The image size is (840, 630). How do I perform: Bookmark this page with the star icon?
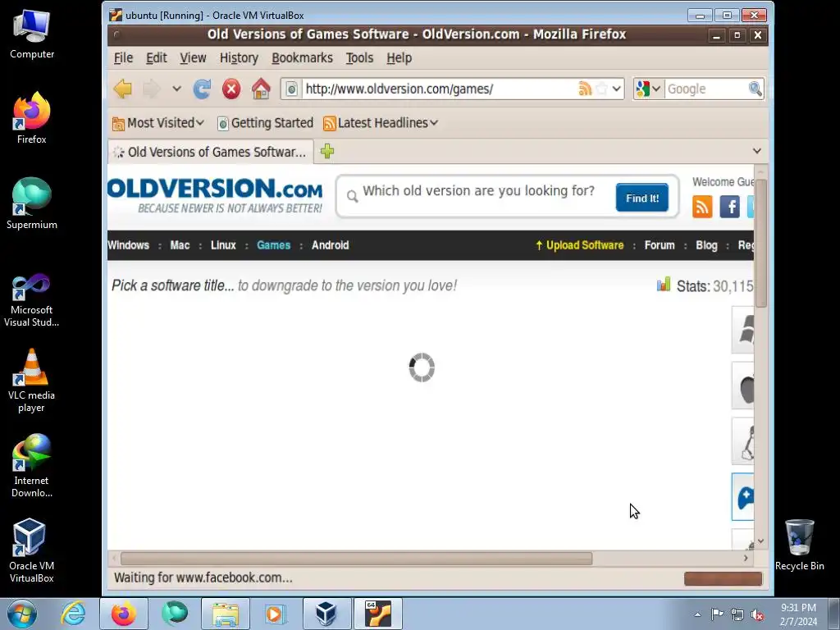[601, 89]
